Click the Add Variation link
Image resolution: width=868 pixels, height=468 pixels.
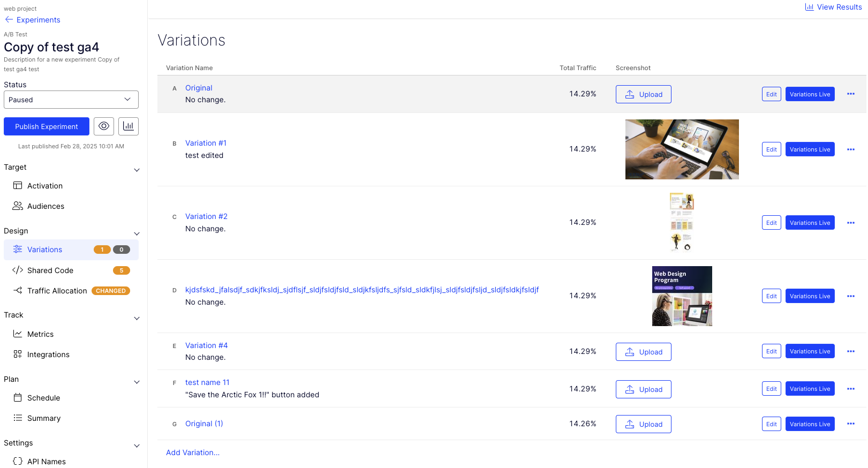193,452
